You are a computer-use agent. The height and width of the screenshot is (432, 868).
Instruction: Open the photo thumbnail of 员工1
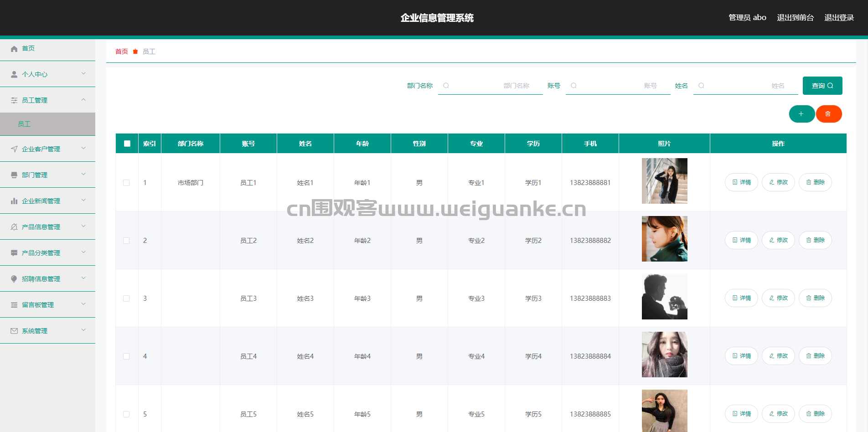point(665,181)
